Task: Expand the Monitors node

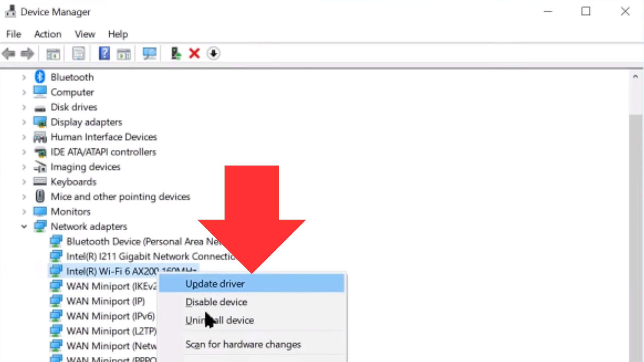Action: point(24,212)
